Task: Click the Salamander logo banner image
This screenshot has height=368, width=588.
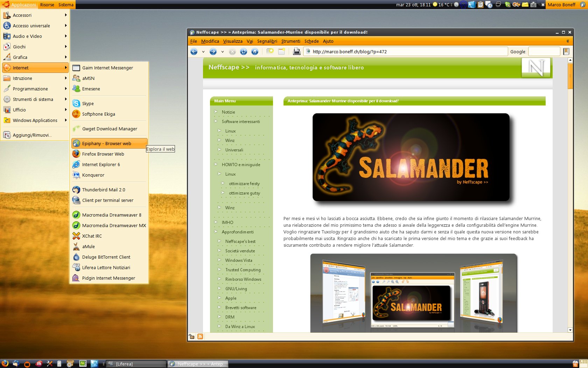Action: click(411, 157)
